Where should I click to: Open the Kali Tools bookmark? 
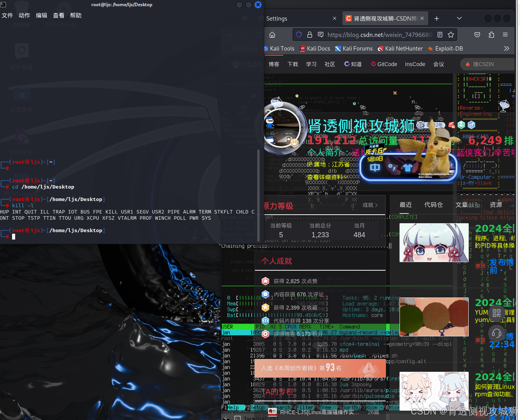click(x=279, y=49)
